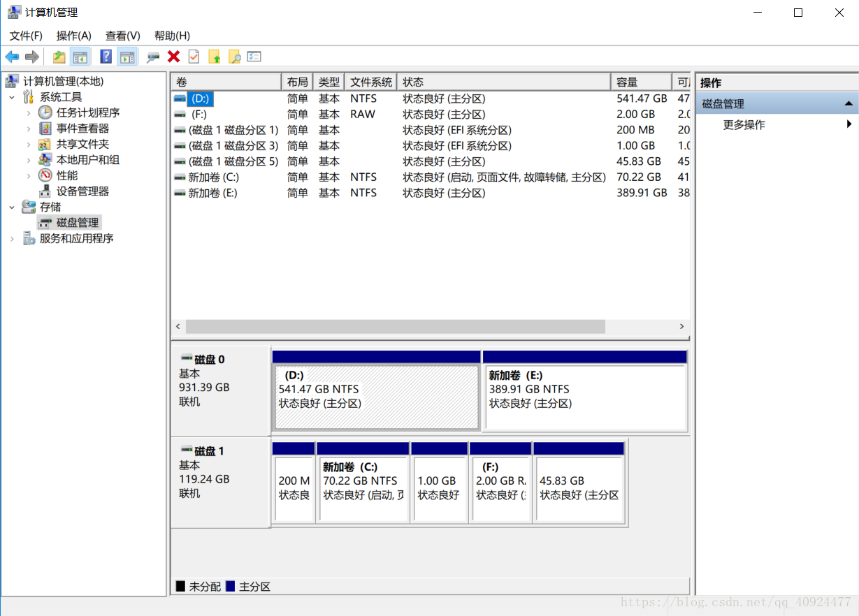Sort by 状态 column header
The image size is (859, 616).
coord(503,82)
